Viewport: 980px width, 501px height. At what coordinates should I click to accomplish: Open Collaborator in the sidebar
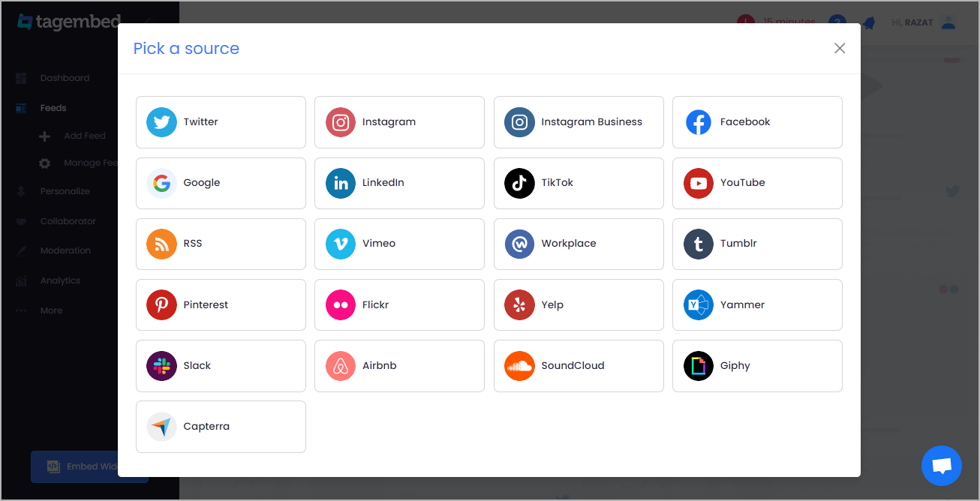click(68, 221)
